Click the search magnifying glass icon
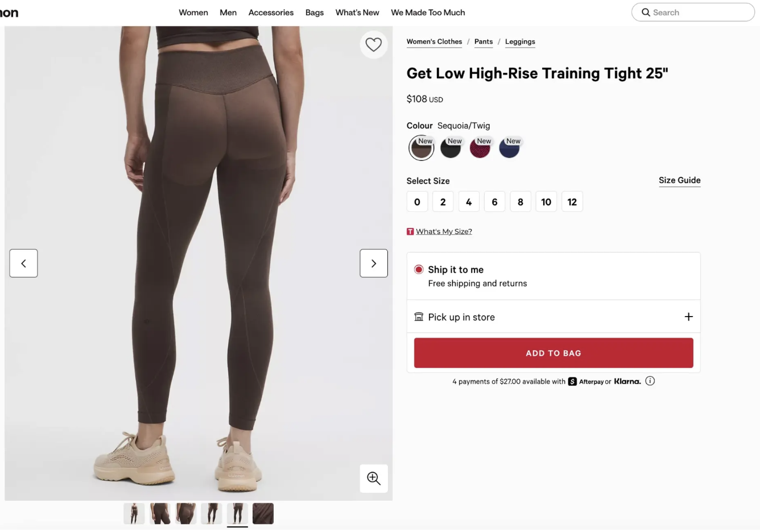 point(646,13)
